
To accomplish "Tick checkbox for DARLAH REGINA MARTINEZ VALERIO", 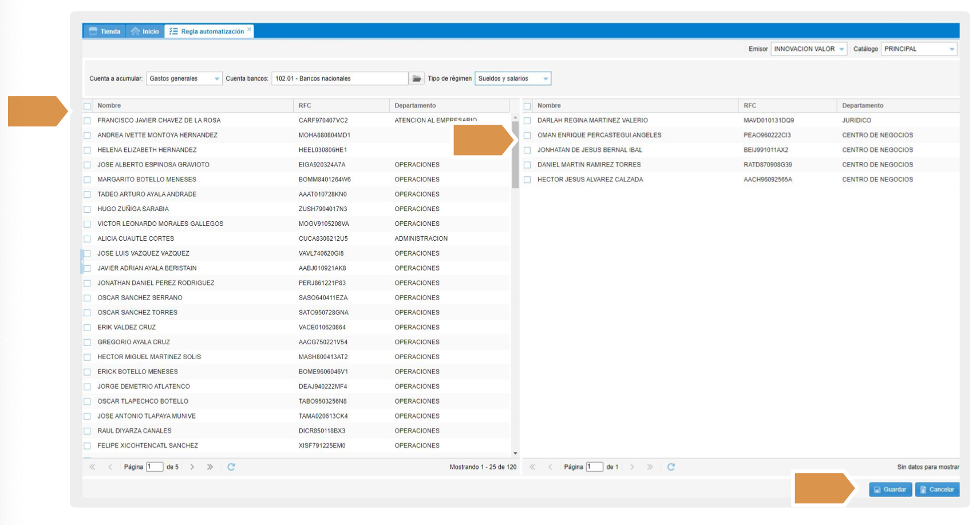I will tap(527, 121).
